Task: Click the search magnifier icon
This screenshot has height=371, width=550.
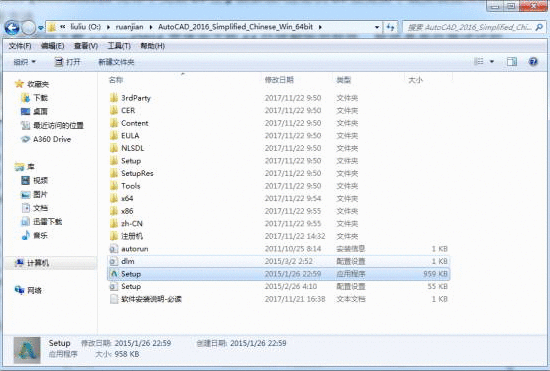Action: point(539,27)
